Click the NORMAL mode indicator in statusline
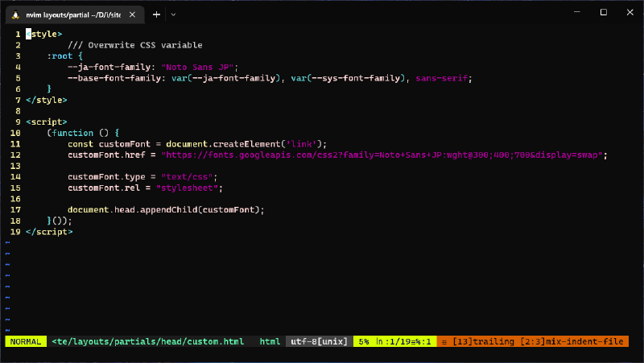 (x=26, y=341)
